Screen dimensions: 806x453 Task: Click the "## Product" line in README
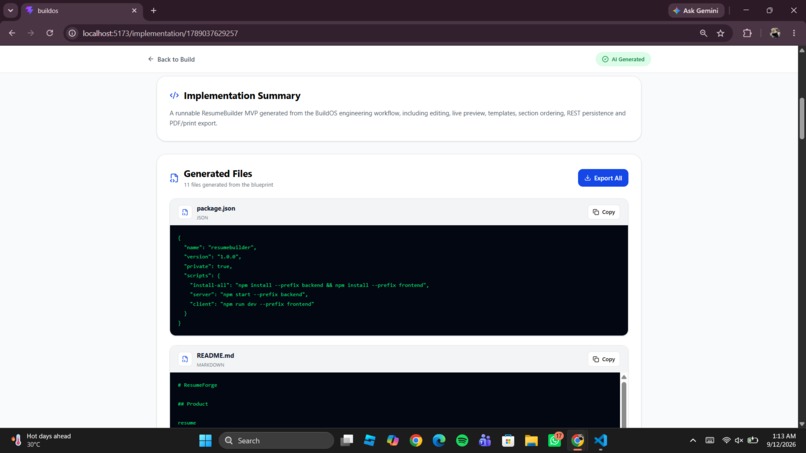(193, 404)
